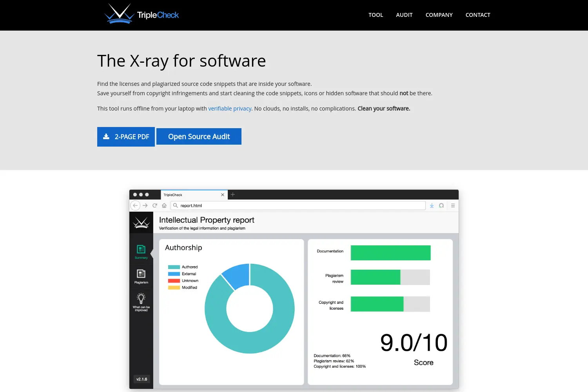588x392 pixels.
Task: Open the AUDIT menu item
Action: 404,15
